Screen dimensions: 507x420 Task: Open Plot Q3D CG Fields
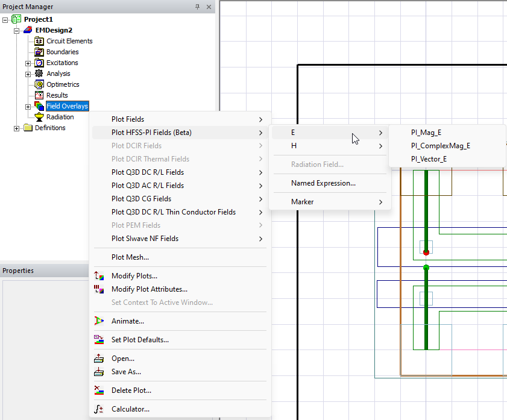180,199
